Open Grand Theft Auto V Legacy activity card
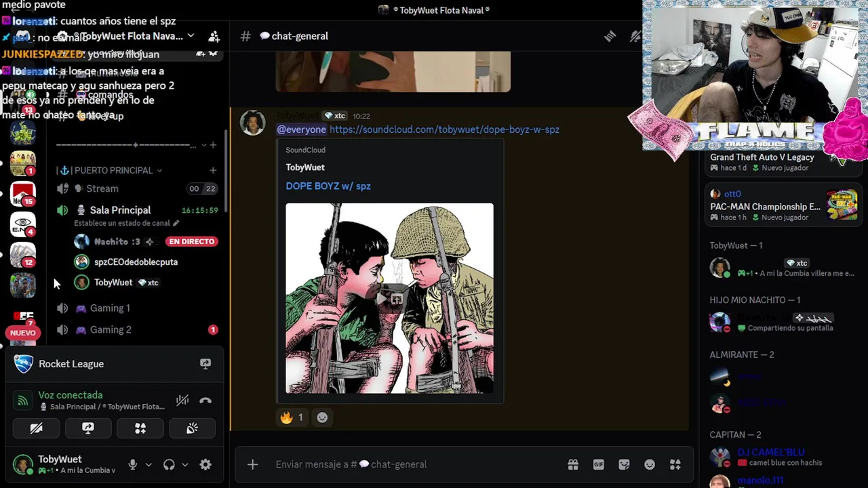Image resolution: width=868 pixels, height=488 pixels. point(783,163)
